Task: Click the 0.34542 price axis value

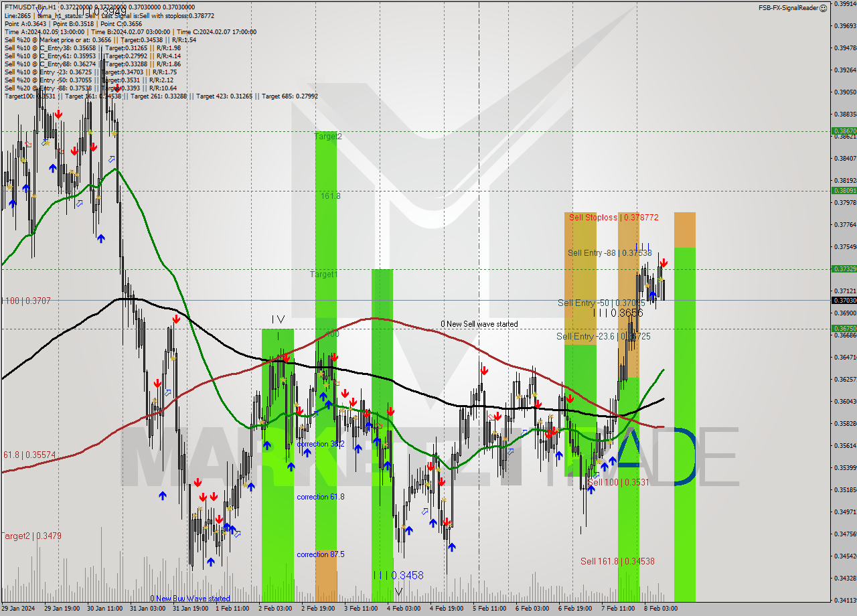Action: (845, 556)
